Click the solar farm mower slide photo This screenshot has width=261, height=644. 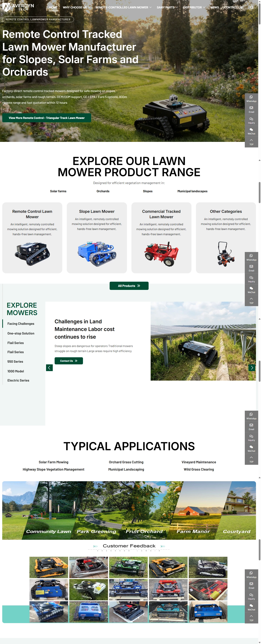click(203, 341)
